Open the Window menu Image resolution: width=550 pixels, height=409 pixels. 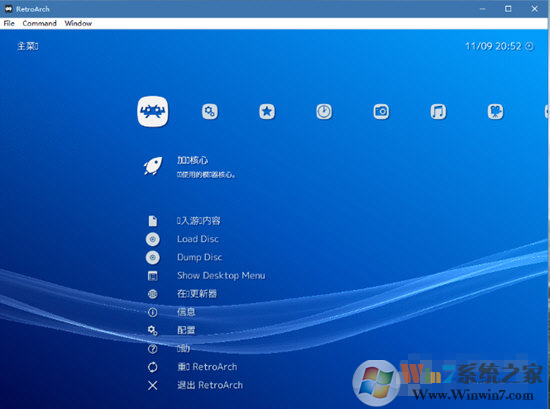pos(78,23)
